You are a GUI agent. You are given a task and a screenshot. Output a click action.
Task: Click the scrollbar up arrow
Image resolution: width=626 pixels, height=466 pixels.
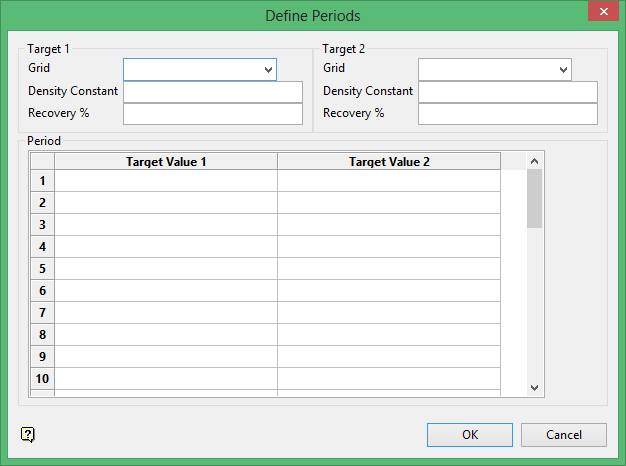tap(534, 161)
